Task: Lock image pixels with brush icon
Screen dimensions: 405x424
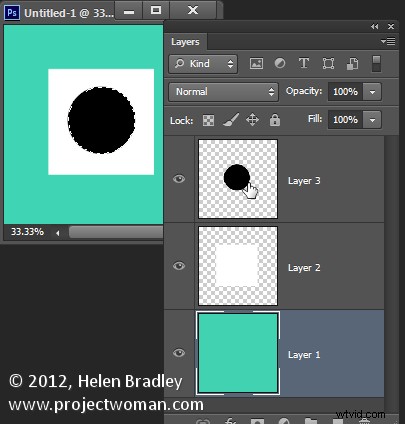Action: (x=231, y=120)
